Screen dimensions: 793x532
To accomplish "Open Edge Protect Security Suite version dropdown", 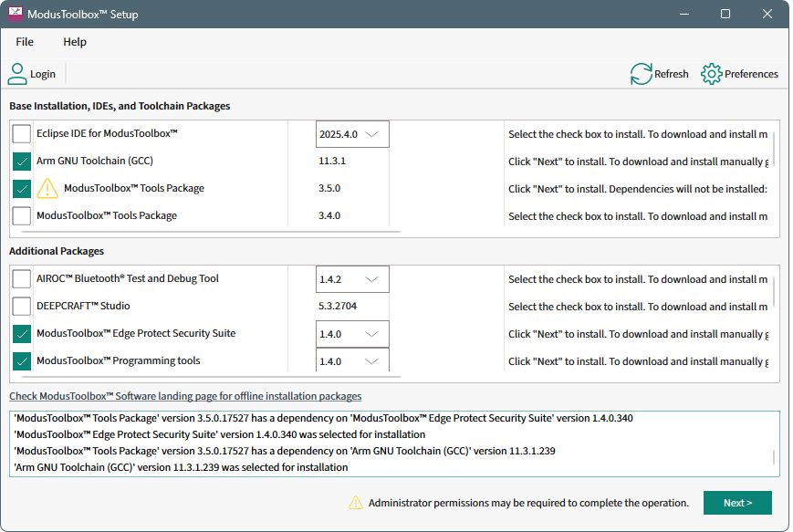I will pos(352,334).
